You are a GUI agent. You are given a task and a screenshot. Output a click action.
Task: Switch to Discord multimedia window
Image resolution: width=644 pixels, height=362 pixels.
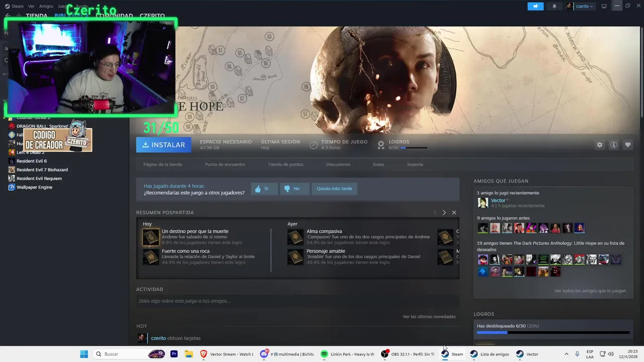[287, 354]
